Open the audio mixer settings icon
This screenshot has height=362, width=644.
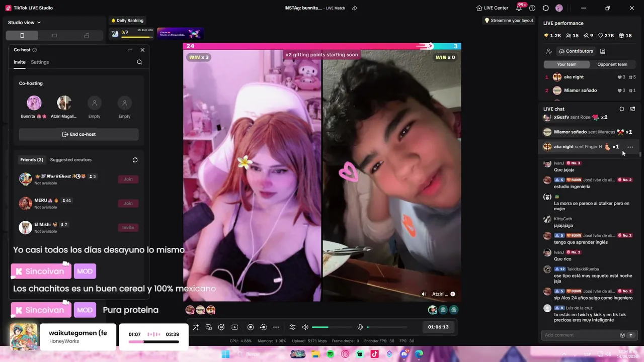[292, 327]
